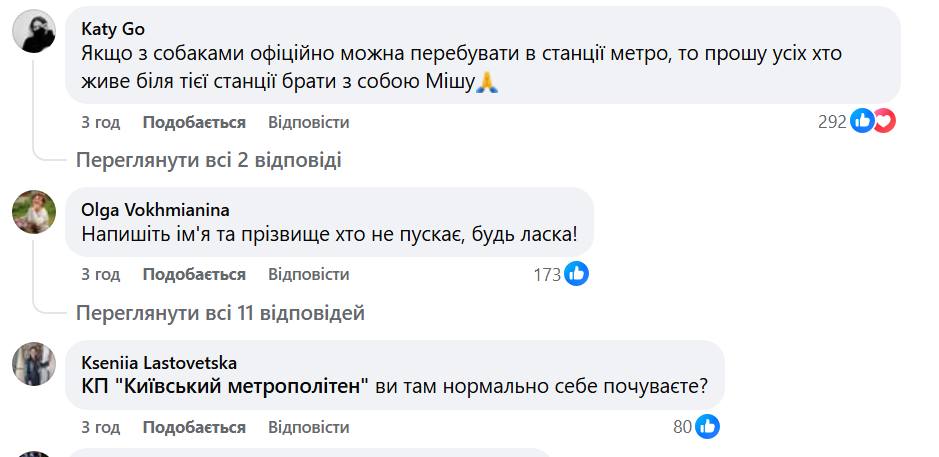This screenshot has width=939, height=457.
Task: Open Olga Vokhmianina profile name link
Action: click(154, 209)
